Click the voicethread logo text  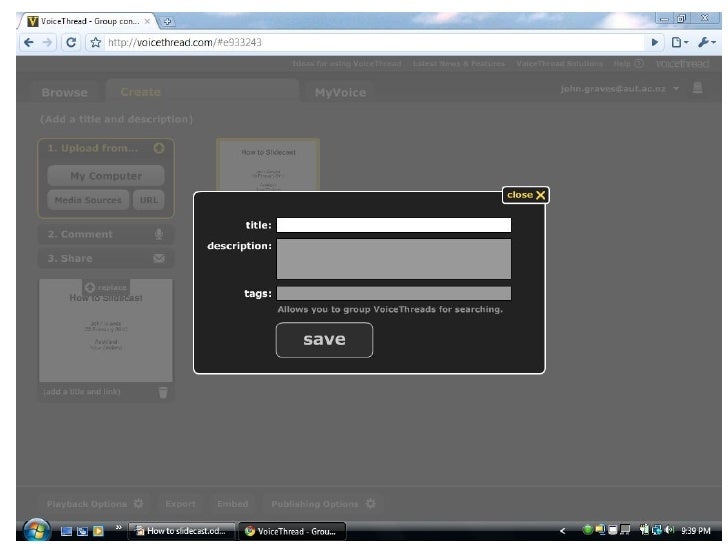(x=682, y=64)
